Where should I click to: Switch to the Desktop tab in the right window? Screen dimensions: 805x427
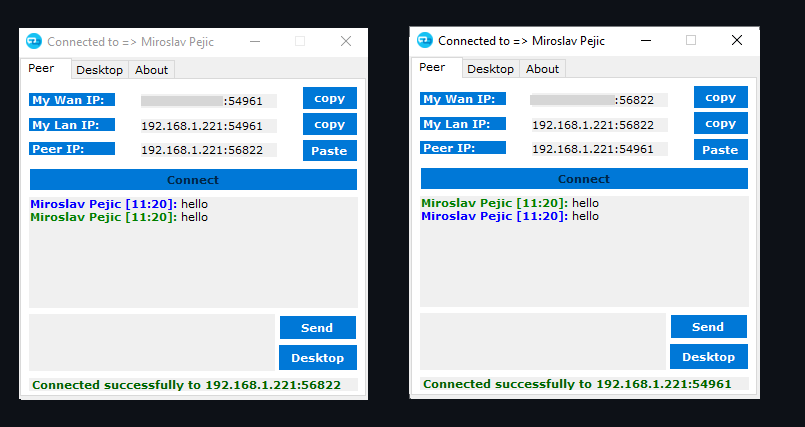(x=490, y=69)
